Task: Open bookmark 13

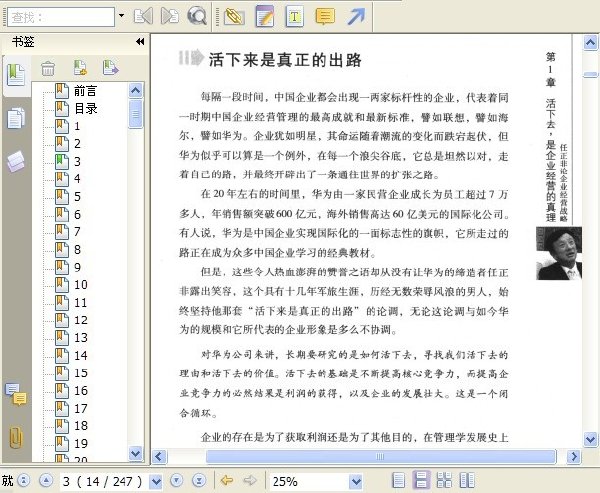Action: pyautogui.click(x=72, y=338)
